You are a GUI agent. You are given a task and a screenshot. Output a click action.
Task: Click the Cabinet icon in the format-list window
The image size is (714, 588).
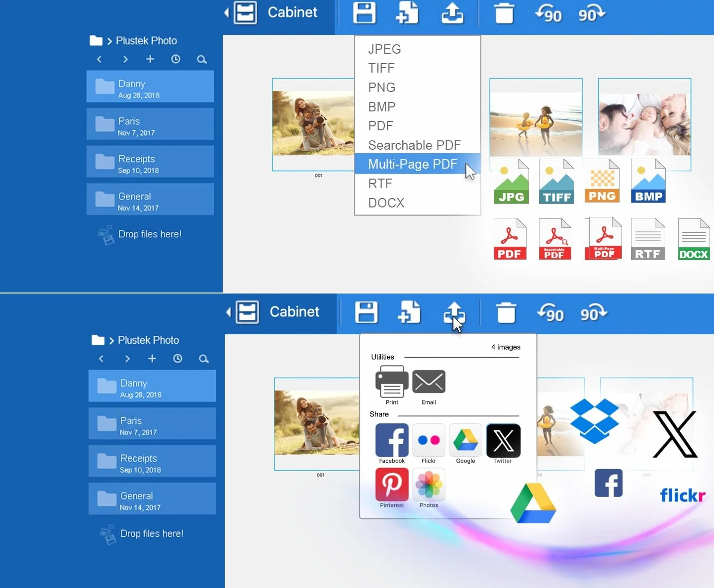coord(245,13)
